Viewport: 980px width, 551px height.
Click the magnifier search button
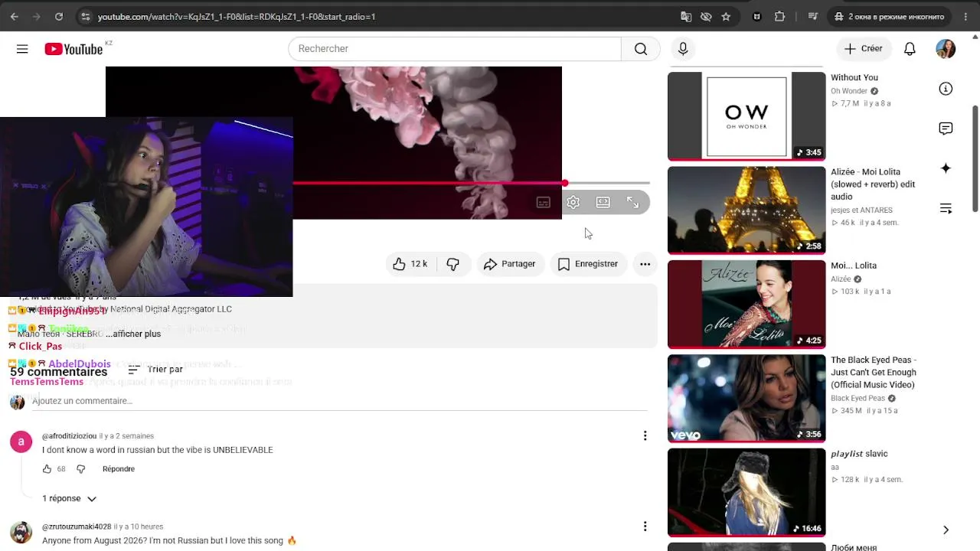(x=641, y=49)
